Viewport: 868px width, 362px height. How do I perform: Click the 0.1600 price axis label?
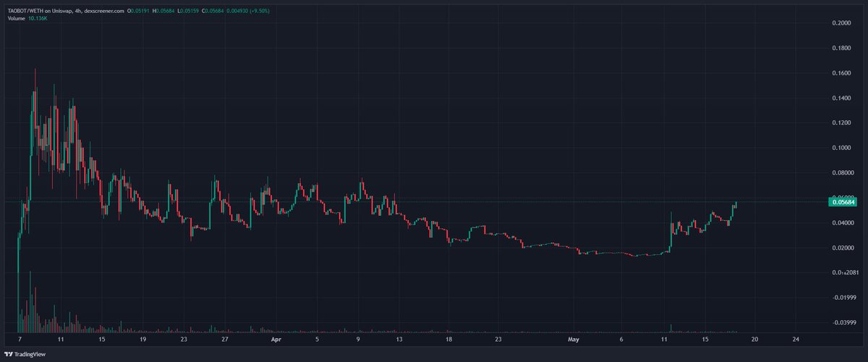pos(841,73)
